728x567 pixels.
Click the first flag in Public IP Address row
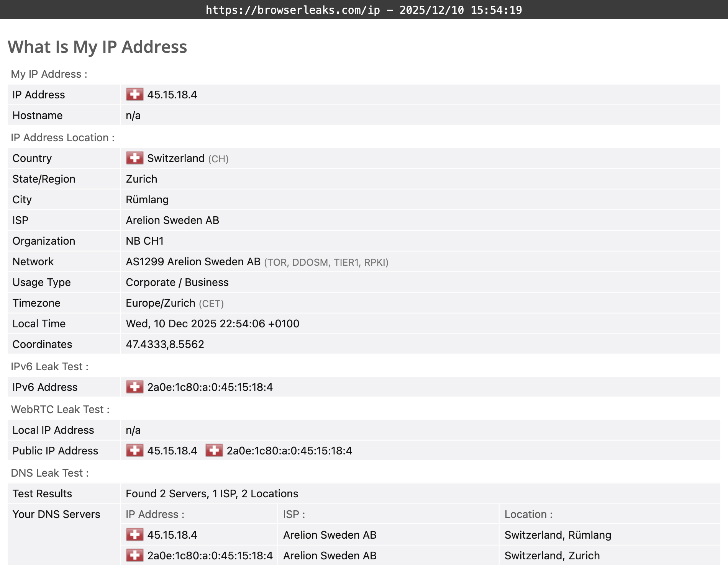click(x=135, y=451)
